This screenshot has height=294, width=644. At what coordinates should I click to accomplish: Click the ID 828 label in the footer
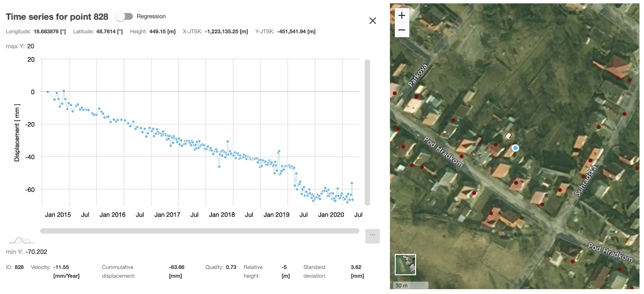tap(15, 267)
